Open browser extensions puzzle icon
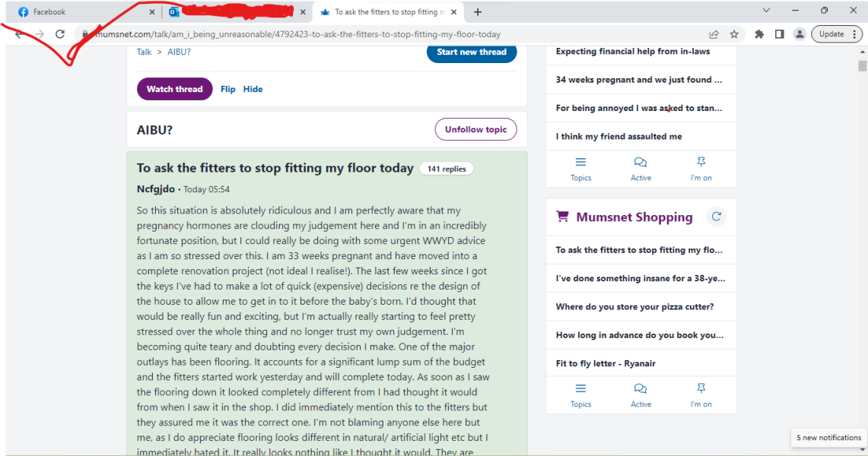 pos(759,34)
